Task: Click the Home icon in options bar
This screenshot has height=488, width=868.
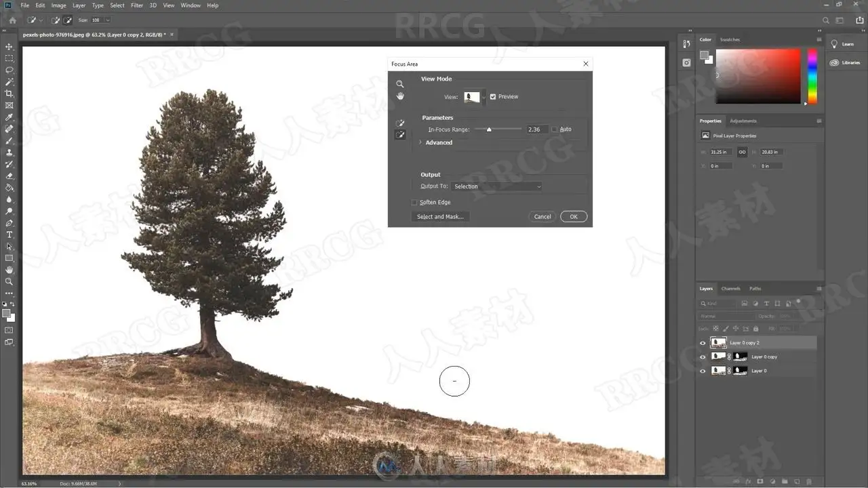Action: pyautogui.click(x=12, y=20)
